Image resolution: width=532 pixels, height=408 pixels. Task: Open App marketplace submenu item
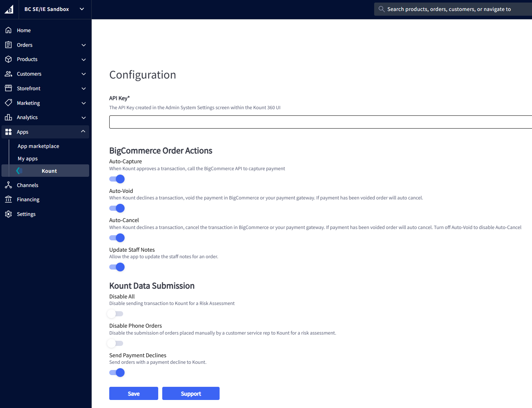pyautogui.click(x=38, y=146)
